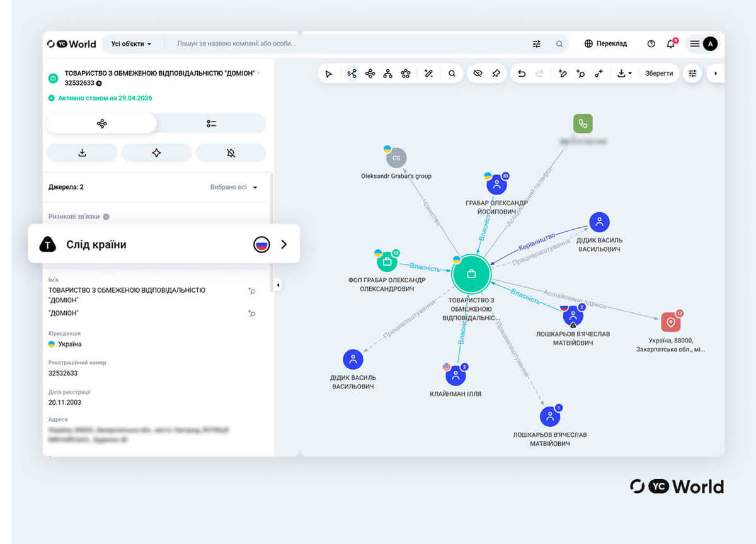Viewport: 756px width, 544px height.
Task: Click the Україна jurisdiction value
Action: point(65,344)
